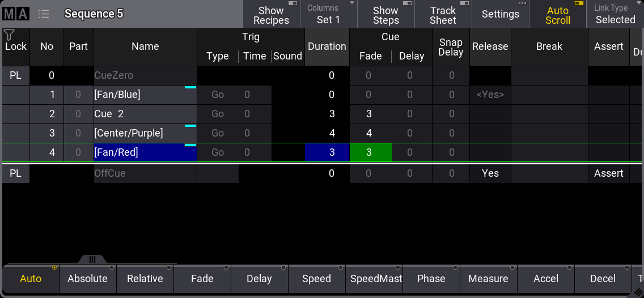Switch to the Relative layer tab

pos(145,279)
